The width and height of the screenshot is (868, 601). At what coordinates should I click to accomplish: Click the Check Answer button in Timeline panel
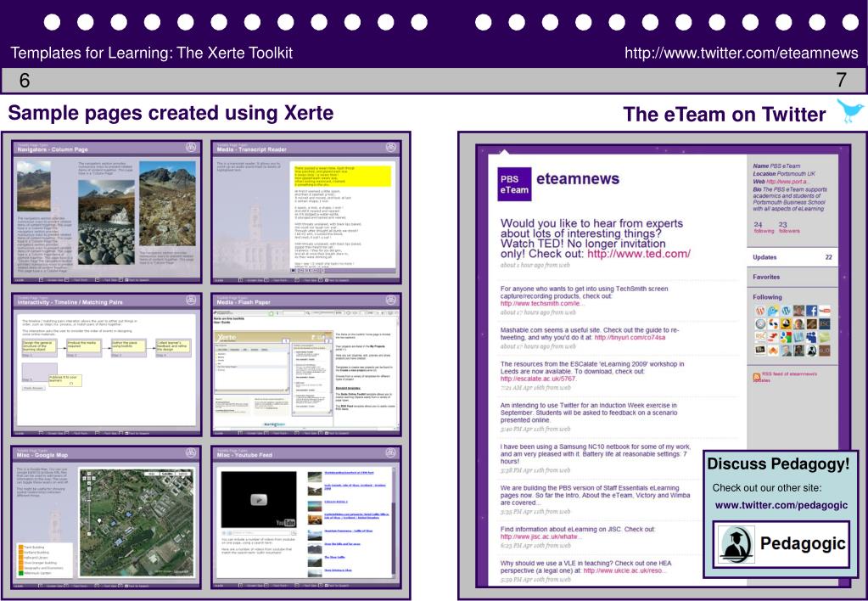click(x=34, y=388)
